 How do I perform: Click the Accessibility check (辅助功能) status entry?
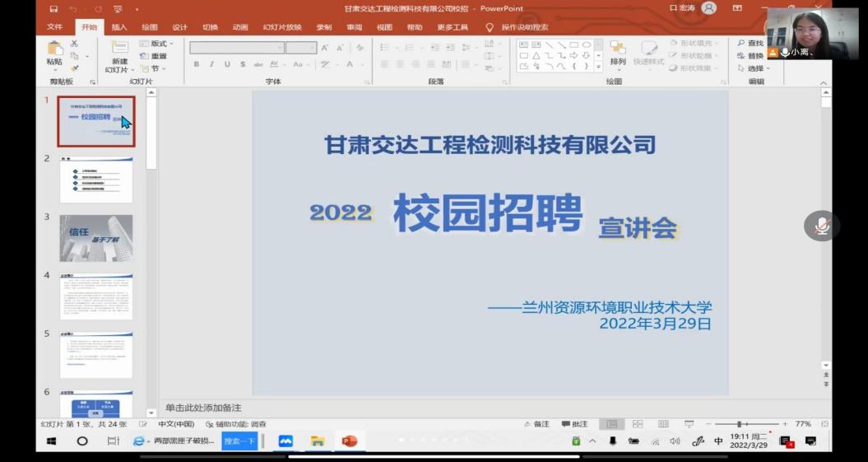[x=236, y=424]
